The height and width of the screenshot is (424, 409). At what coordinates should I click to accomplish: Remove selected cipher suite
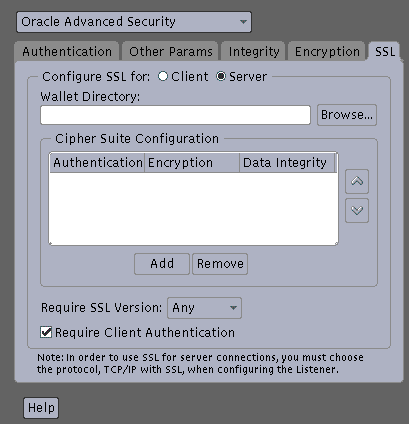(x=220, y=264)
